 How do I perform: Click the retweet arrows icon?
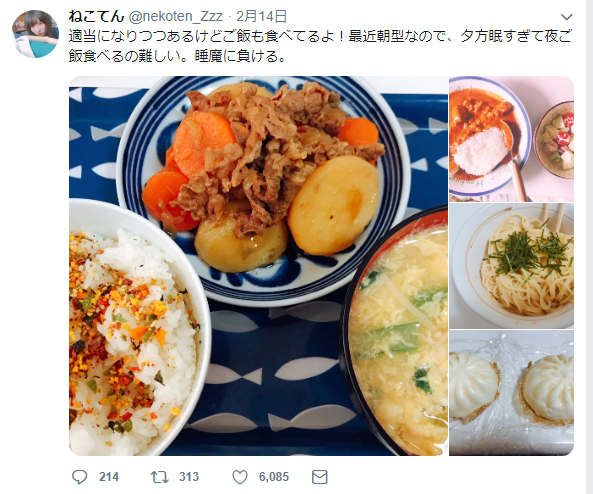point(160,477)
